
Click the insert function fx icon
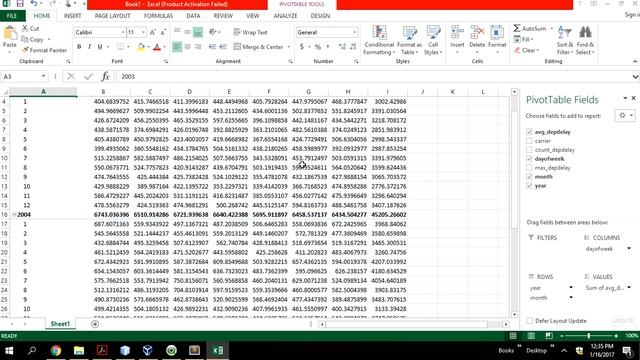(x=105, y=76)
